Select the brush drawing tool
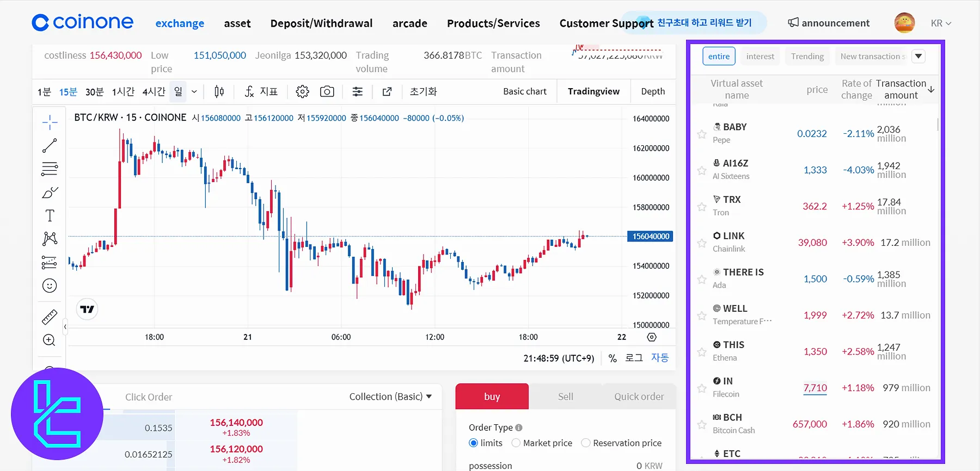The width and height of the screenshot is (980, 471). pos(50,193)
